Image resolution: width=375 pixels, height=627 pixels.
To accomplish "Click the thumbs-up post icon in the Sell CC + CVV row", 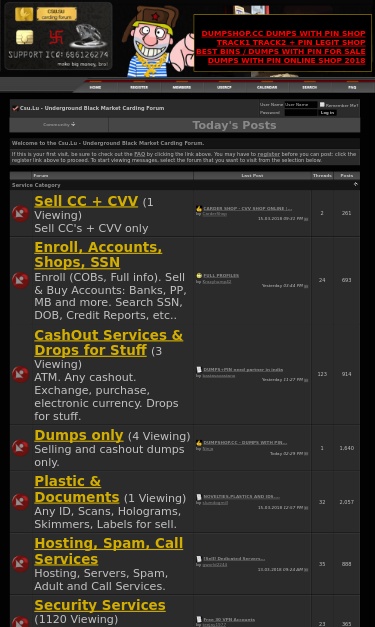I will coord(199,208).
